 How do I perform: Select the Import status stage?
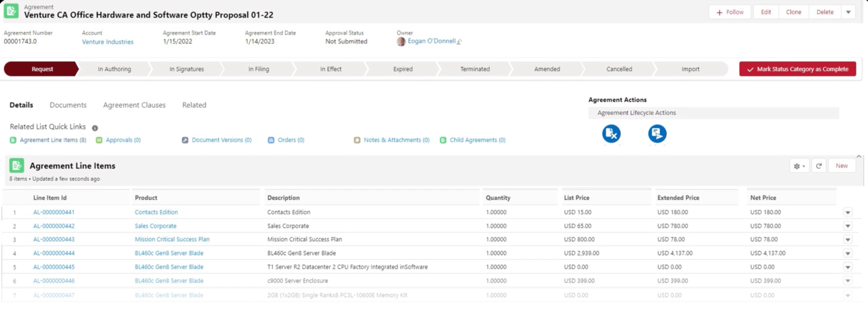point(690,69)
